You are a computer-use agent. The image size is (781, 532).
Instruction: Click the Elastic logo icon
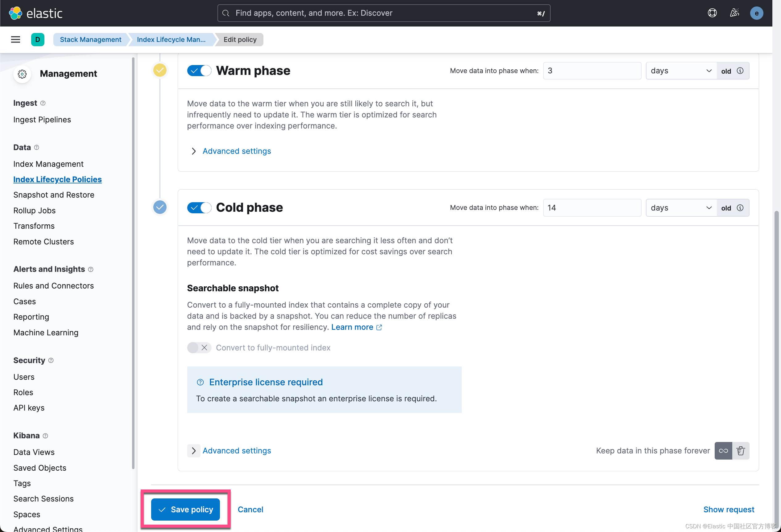click(15, 13)
